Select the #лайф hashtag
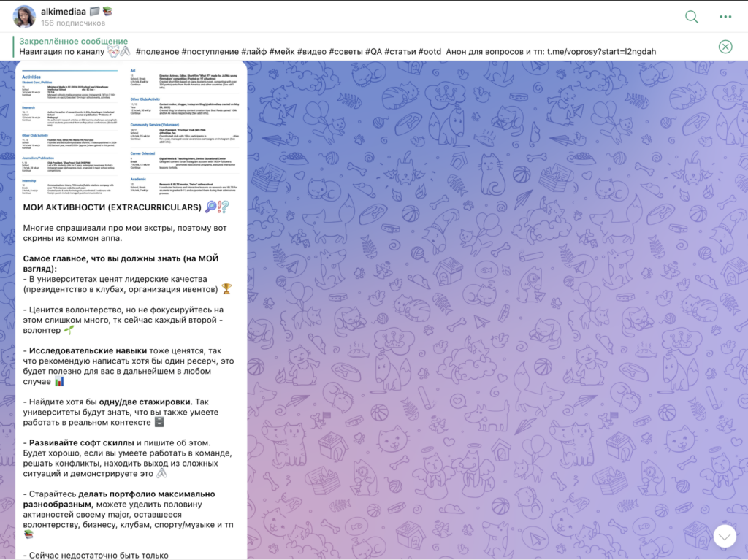The image size is (748, 560). (x=254, y=52)
